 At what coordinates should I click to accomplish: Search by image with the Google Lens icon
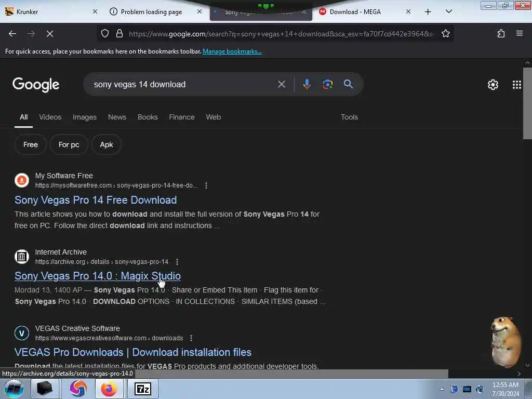327,84
